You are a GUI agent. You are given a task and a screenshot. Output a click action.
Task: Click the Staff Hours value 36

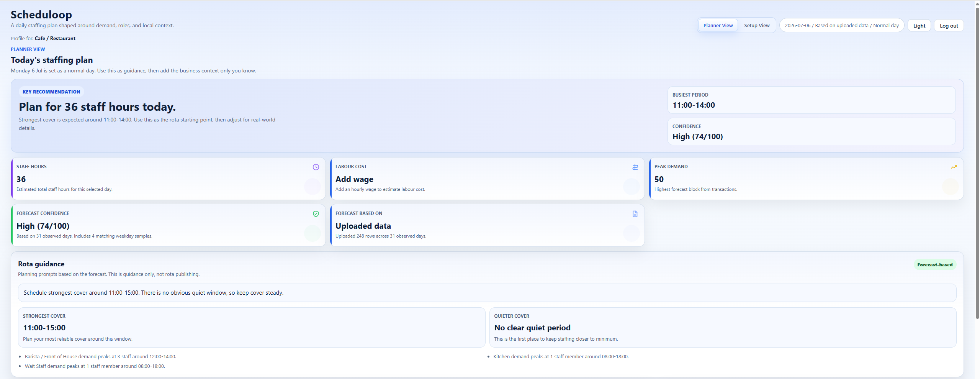point(21,179)
